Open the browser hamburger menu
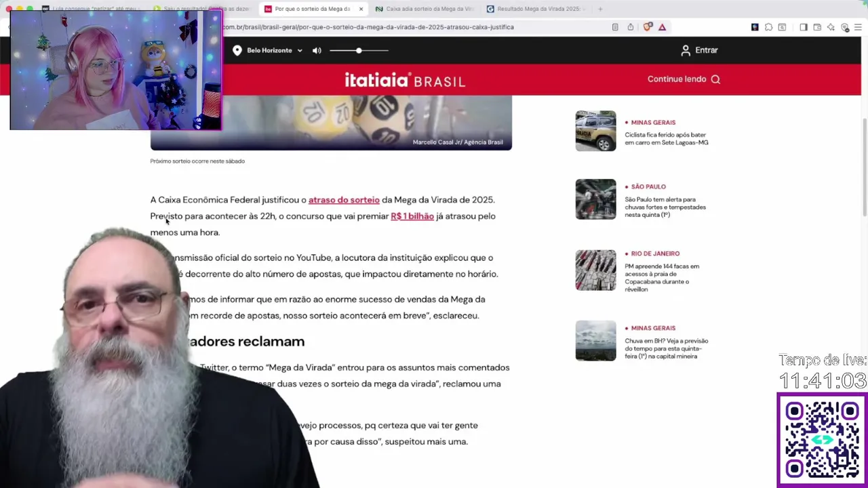The width and height of the screenshot is (868, 488). coord(858,27)
